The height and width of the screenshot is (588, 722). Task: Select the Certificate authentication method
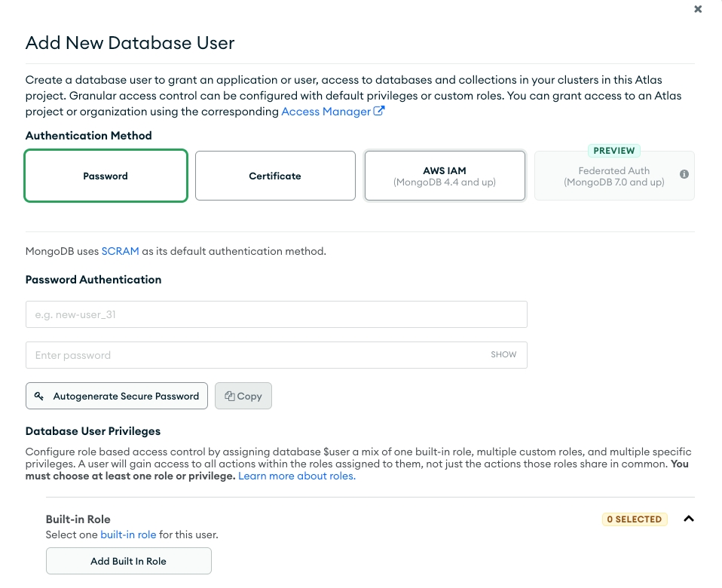(275, 176)
